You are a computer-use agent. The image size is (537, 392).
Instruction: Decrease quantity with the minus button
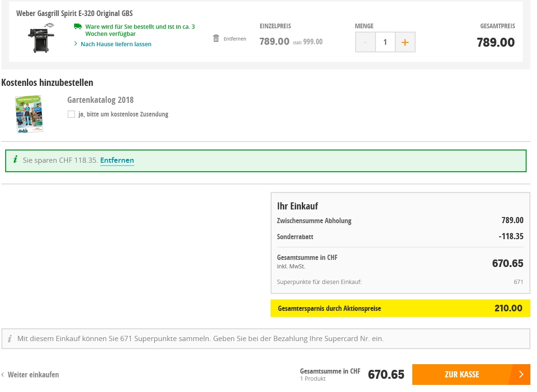[x=365, y=42]
